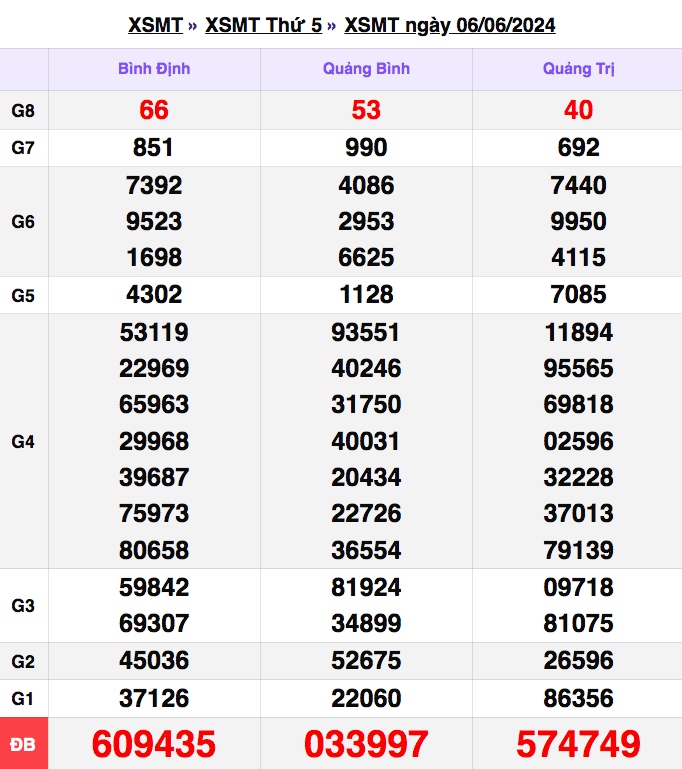Screen dimensions: 682x769
Task: Open Quảng Bình province results
Action: click(x=366, y=69)
